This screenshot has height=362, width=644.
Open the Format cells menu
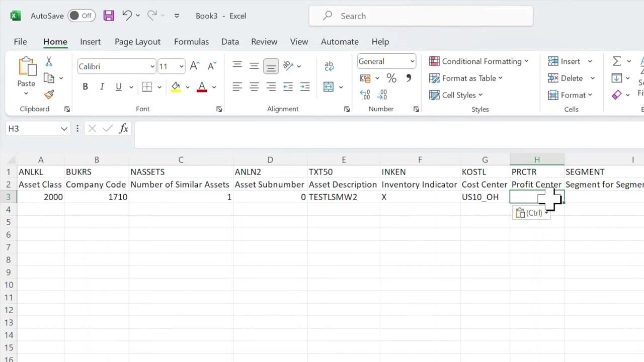click(570, 95)
